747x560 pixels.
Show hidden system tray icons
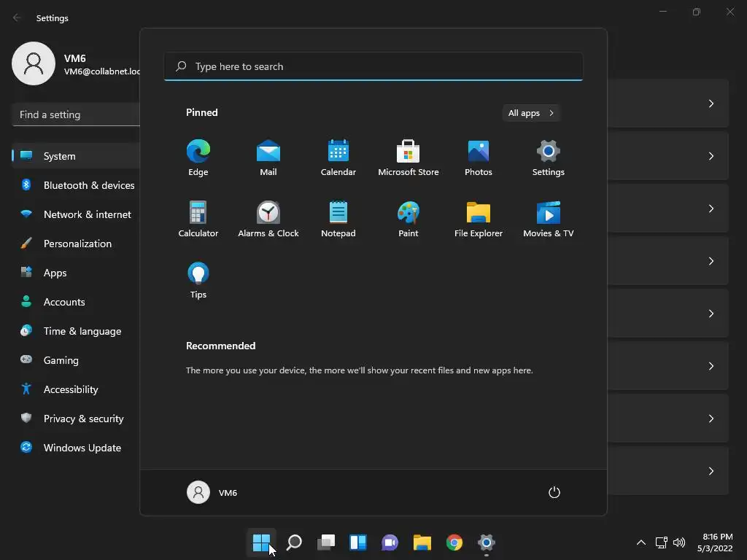(641, 542)
